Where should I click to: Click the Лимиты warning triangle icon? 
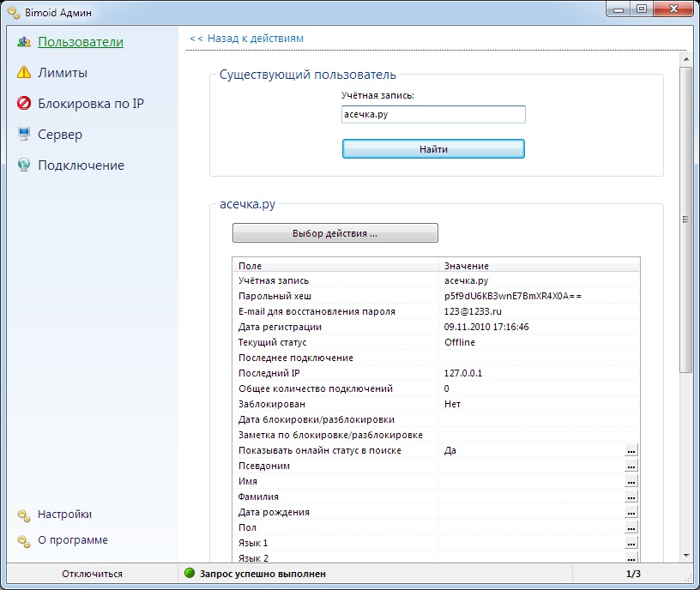click(24, 72)
